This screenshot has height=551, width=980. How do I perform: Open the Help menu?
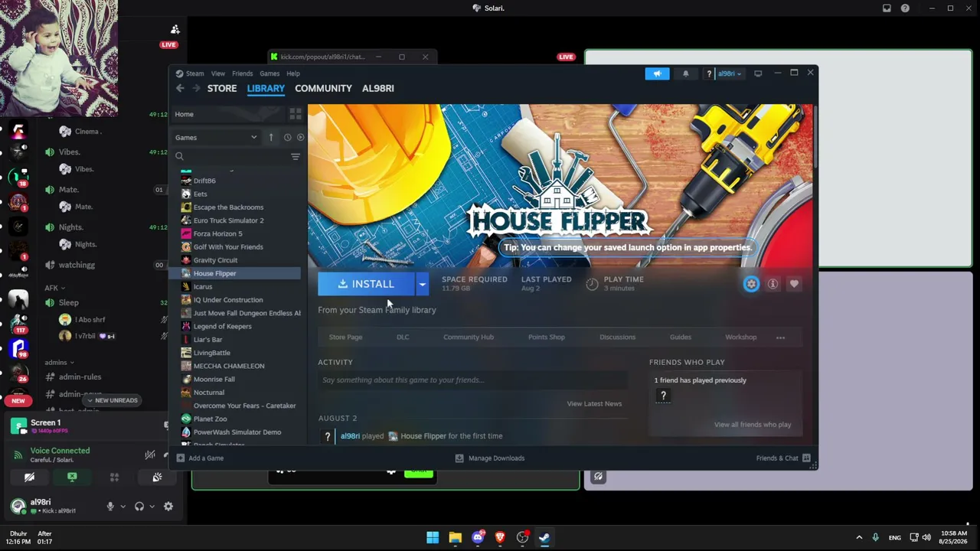coord(293,73)
